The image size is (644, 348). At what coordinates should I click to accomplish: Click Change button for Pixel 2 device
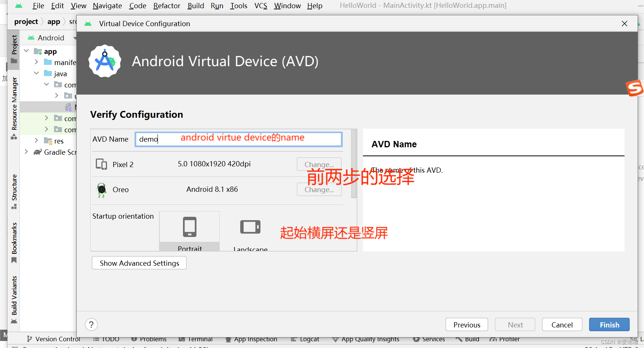tap(319, 164)
